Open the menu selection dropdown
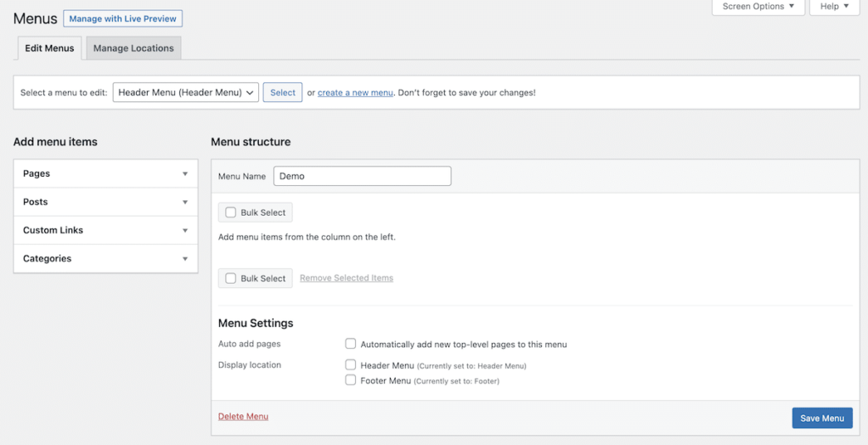Viewport: 868px width, 445px height. [185, 93]
